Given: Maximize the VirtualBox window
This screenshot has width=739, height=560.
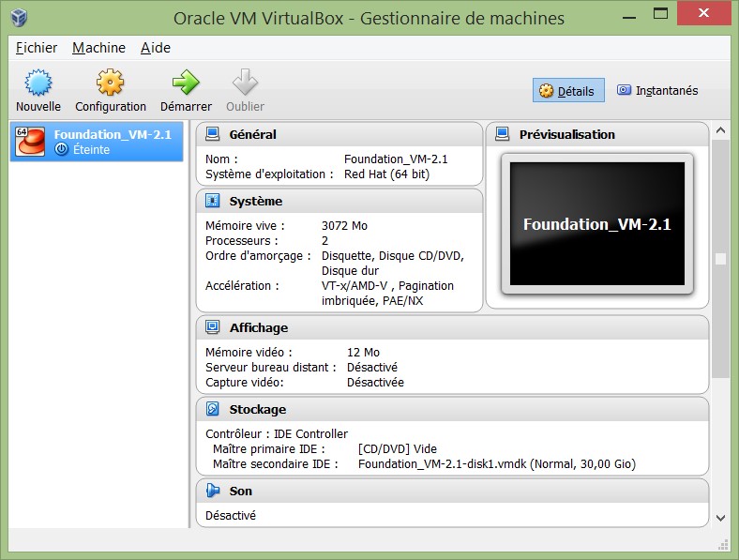Looking at the screenshot, I should (660, 14).
